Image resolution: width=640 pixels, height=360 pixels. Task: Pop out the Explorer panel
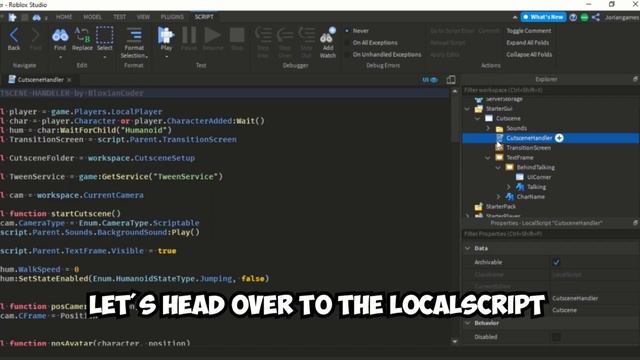[636, 79]
